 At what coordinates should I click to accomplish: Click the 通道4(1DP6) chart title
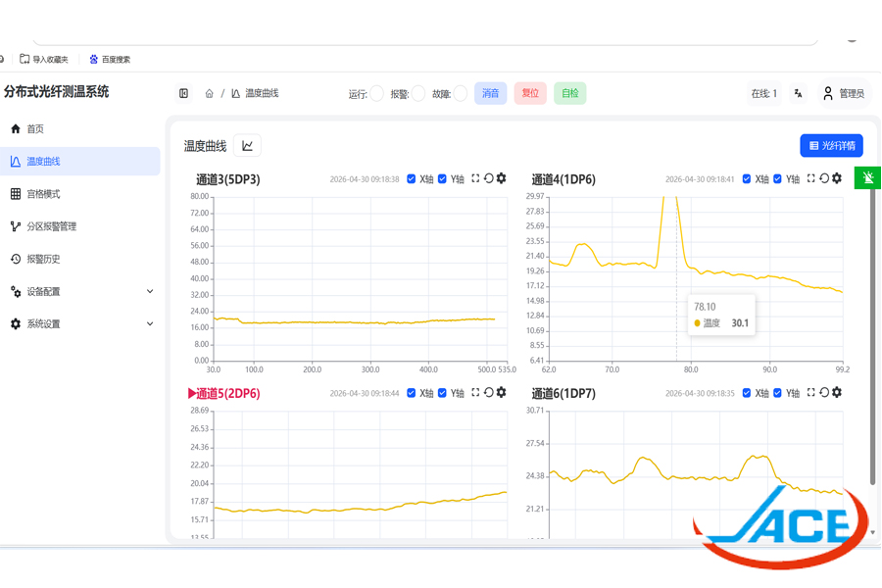(x=563, y=179)
